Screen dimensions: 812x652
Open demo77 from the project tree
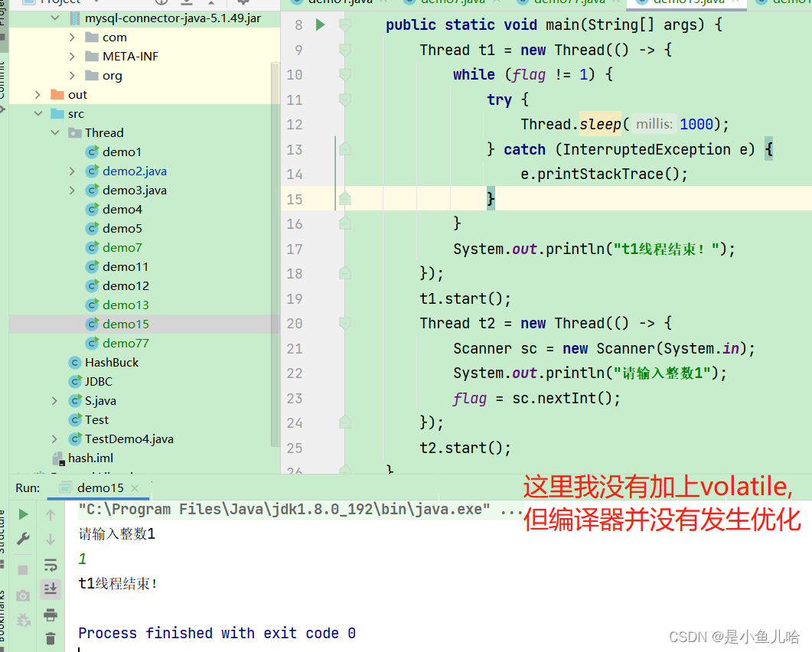point(126,344)
